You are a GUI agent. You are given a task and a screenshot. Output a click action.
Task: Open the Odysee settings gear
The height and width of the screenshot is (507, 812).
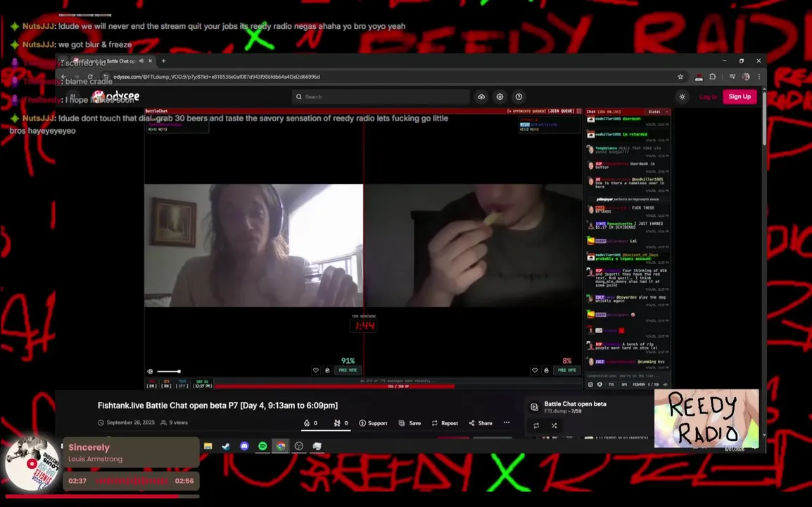pyautogui.click(x=500, y=96)
